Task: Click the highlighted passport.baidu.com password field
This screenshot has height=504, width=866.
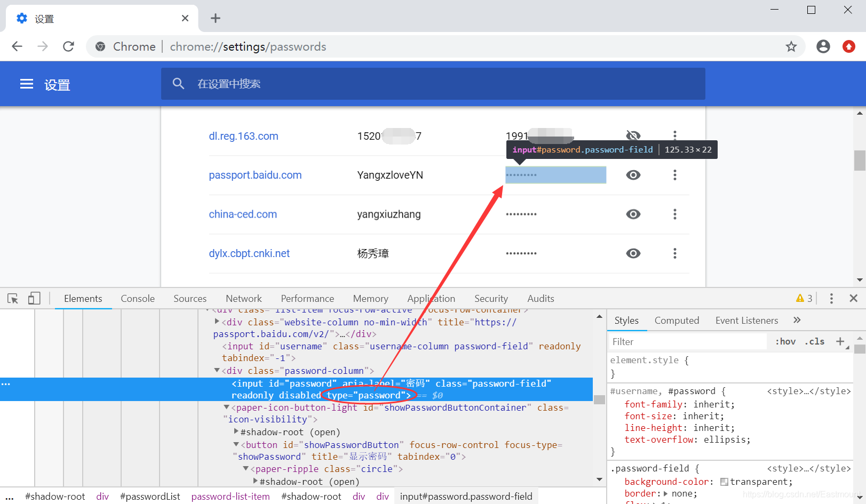Action: click(555, 175)
